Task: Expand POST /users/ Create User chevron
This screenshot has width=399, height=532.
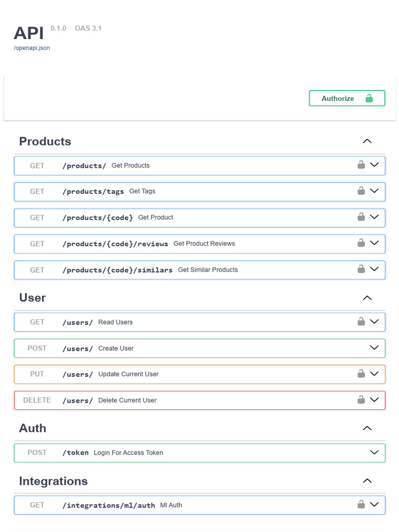Action: coord(374,348)
